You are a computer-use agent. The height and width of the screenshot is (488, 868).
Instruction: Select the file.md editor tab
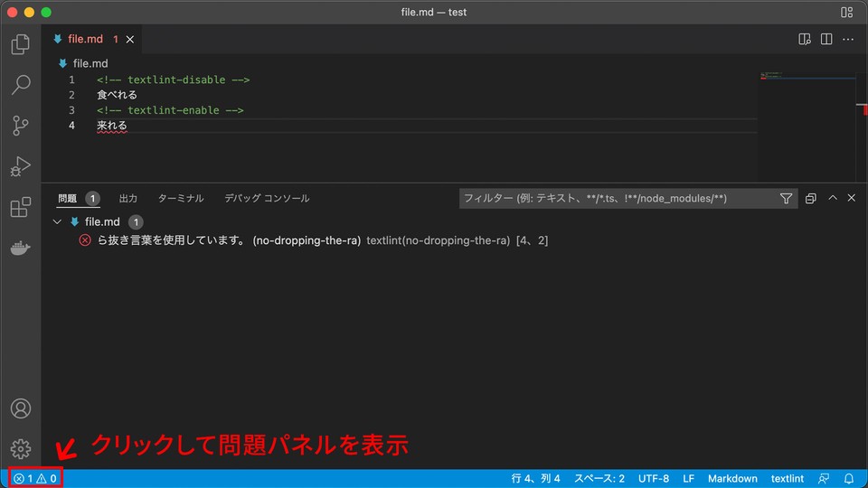point(91,39)
